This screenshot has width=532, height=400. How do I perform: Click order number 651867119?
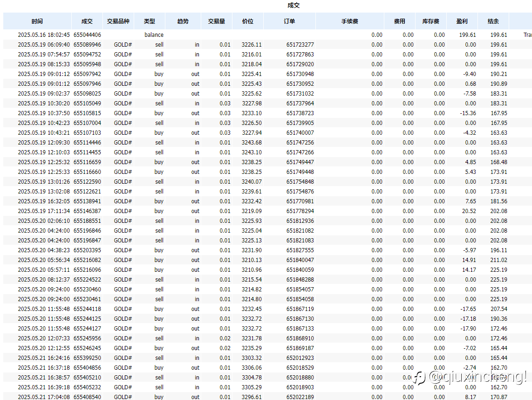tap(300, 309)
